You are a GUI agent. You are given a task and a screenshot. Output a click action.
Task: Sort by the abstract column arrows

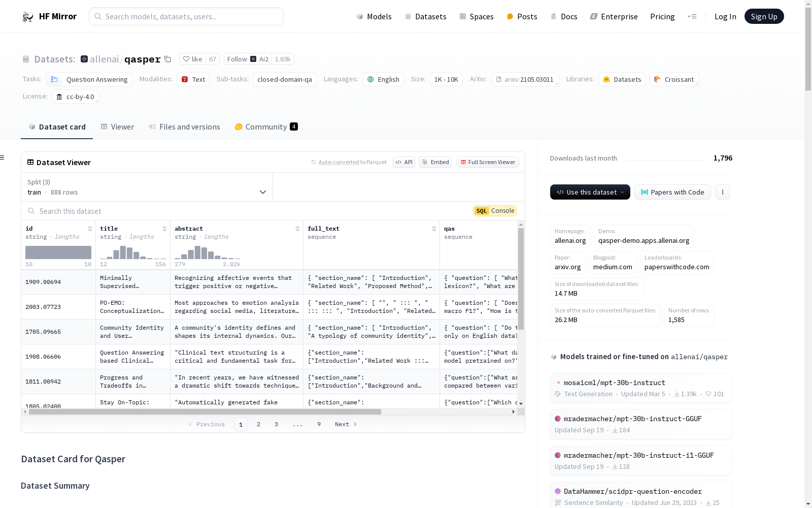pyautogui.click(x=297, y=229)
